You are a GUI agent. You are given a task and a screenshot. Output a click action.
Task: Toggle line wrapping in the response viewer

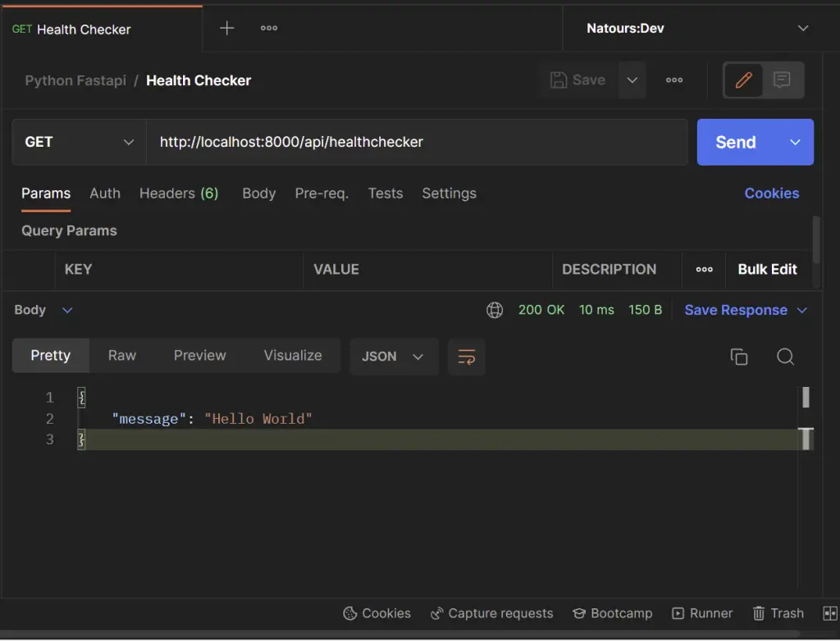click(x=466, y=357)
